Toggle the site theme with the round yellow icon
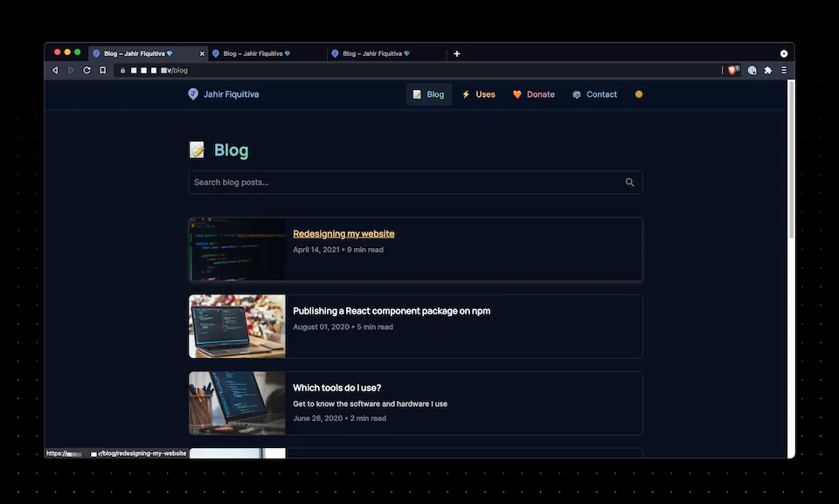 (x=639, y=94)
